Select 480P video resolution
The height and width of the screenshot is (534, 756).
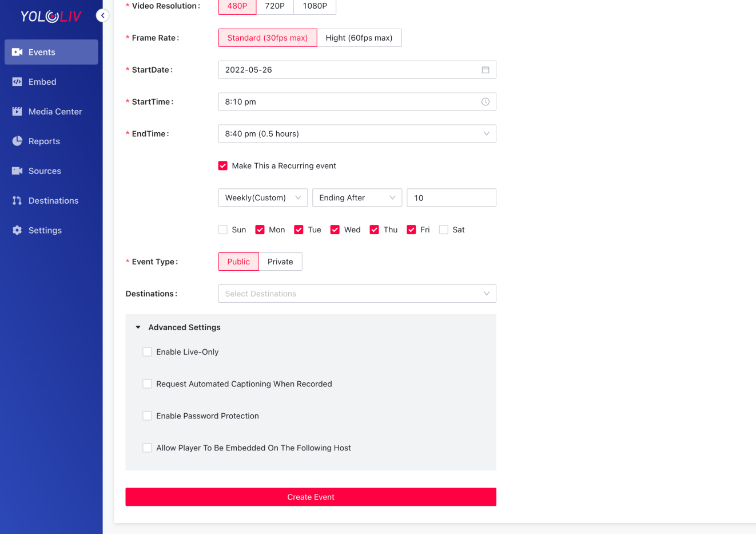pyautogui.click(x=237, y=6)
